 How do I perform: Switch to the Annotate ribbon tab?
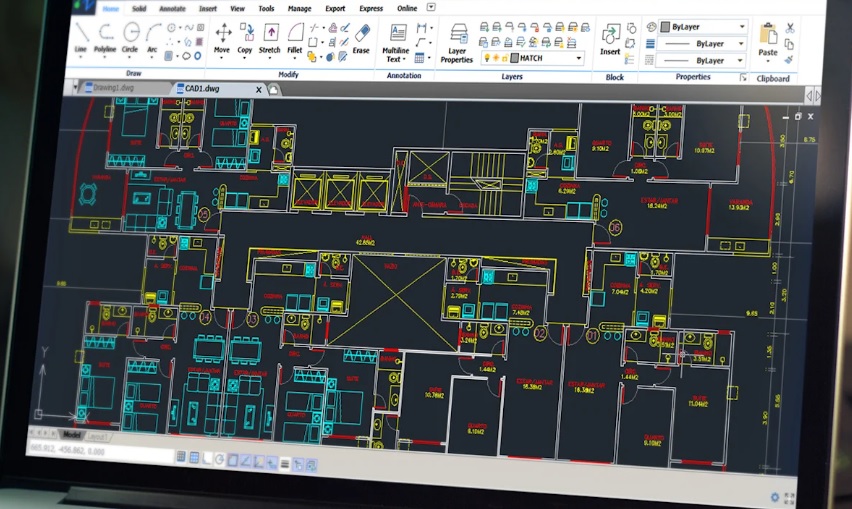coord(172,8)
